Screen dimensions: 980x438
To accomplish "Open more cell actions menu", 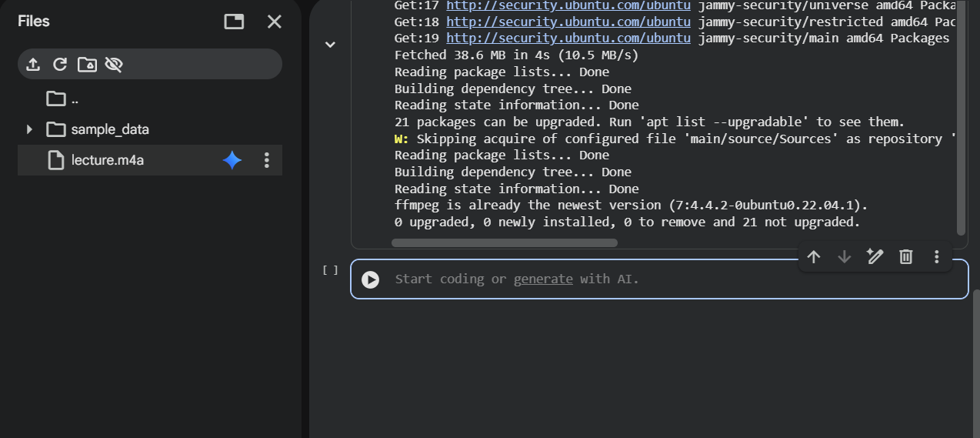I will coord(936,257).
